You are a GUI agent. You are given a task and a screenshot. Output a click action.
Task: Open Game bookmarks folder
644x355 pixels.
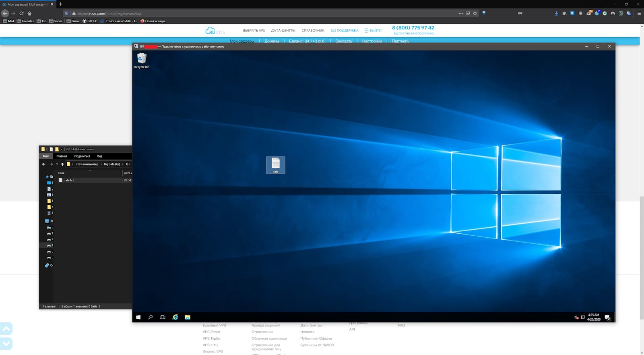point(73,21)
